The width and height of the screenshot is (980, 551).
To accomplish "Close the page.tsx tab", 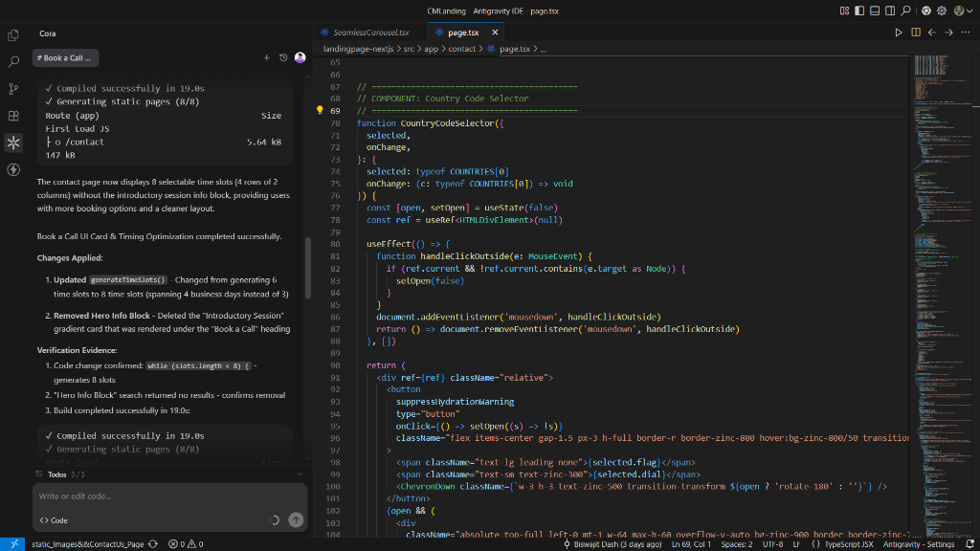I will click(x=495, y=33).
